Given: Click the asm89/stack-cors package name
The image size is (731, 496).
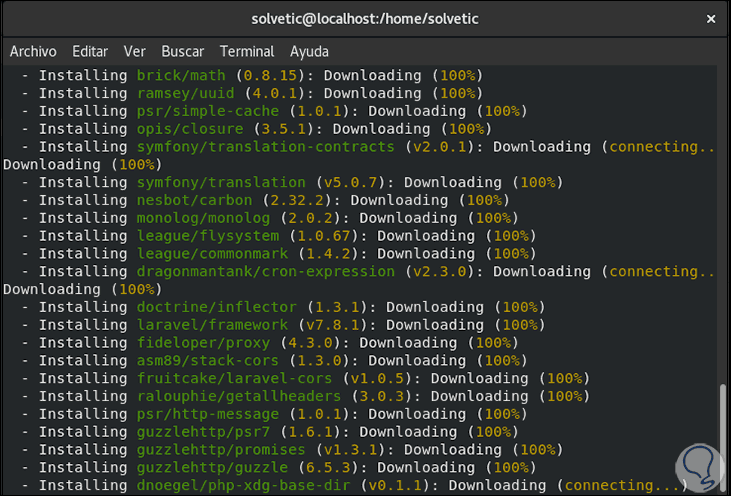Looking at the screenshot, I should (x=208, y=360).
